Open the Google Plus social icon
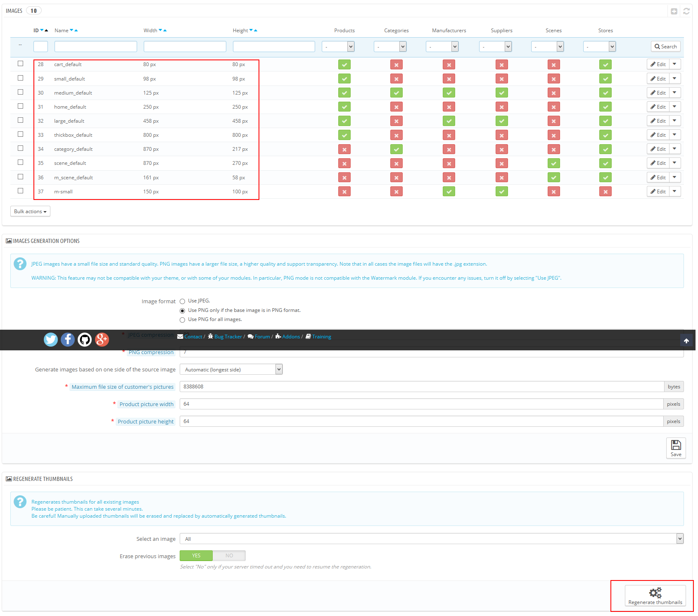Viewport: 698px width, 616px height. [x=102, y=340]
